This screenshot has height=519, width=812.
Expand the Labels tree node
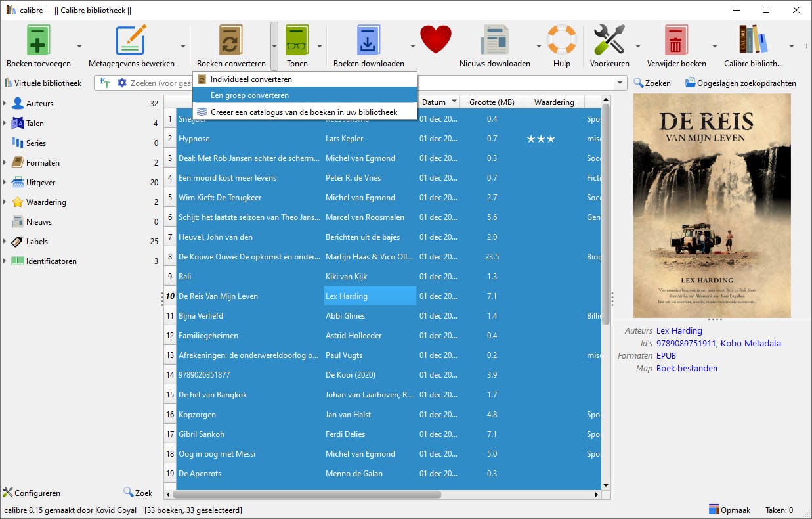[x=5, y=242]
